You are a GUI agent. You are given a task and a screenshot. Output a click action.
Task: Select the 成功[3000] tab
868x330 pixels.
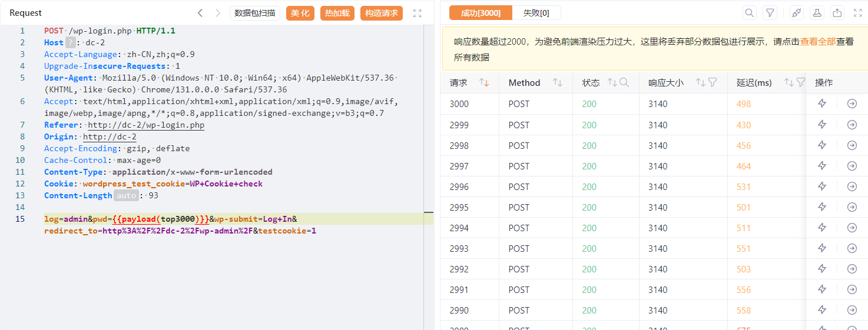(x=481, y=13)
